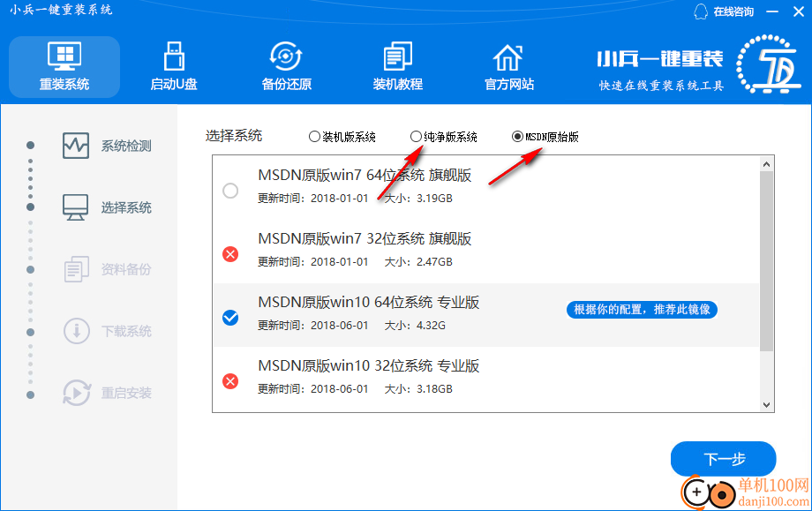Image resolution: width=812 pixels, height=511 pixels.
Task: Click the system list scrollbar down arrow
Action: coord(766,405)
